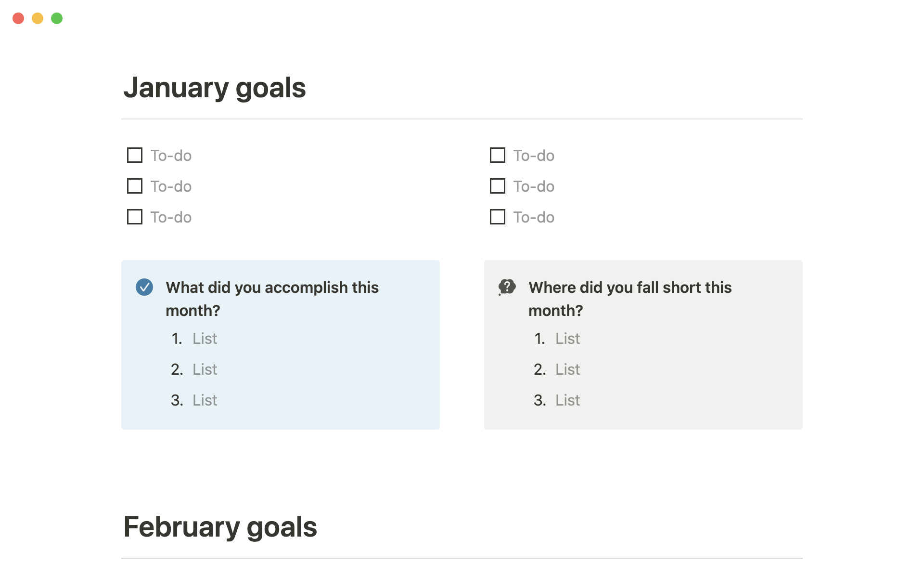This screenshot has width=924, height=578.
Task: Check the first to-do in left column
Action: [135, 155]
